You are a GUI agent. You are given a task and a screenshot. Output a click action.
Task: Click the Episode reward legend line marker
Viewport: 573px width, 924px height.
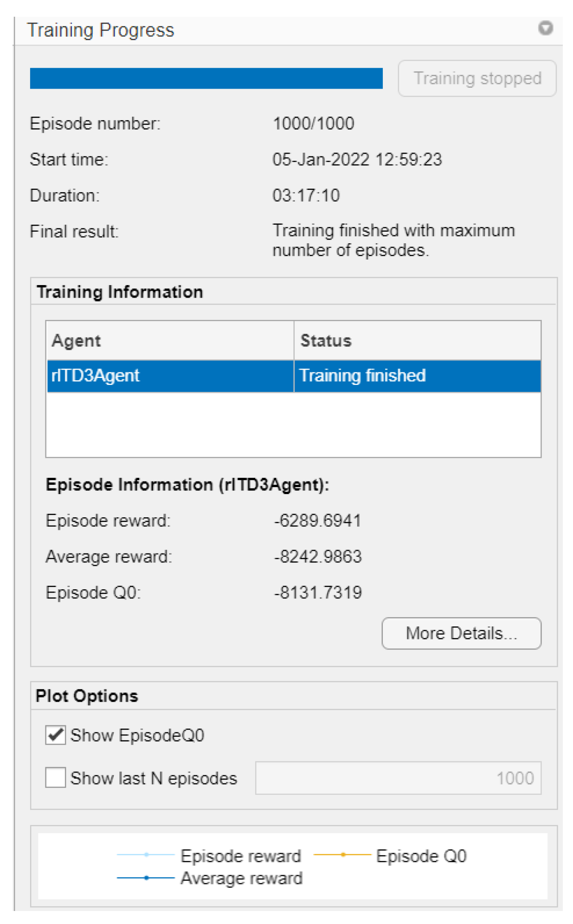[x=146, y=854]
